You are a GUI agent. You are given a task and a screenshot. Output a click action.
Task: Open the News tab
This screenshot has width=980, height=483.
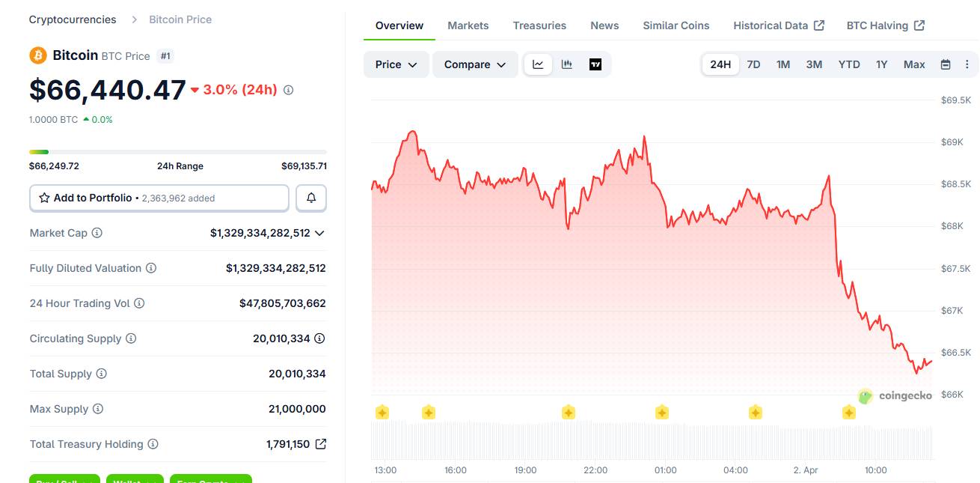604,25
